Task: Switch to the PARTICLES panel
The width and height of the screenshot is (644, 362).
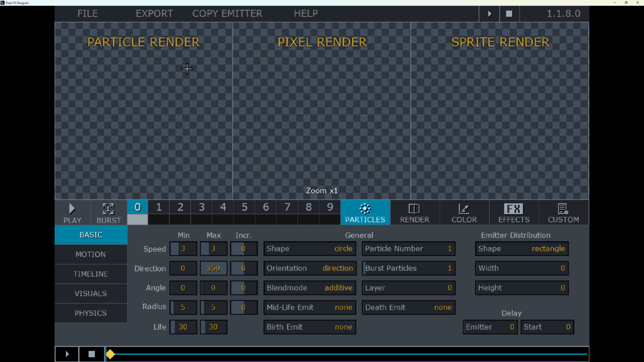Action: pos(365,213)
